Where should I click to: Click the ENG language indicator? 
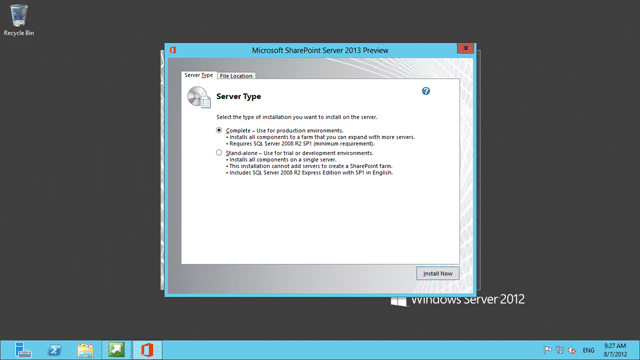[588, 350]
